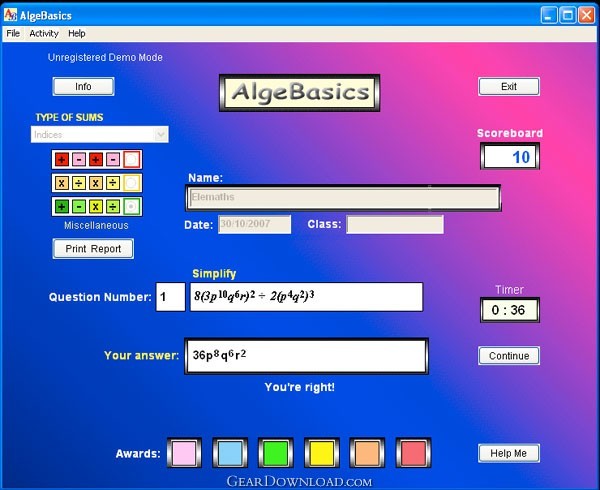The image size is (600, 490).
Task: Click the Exit button
Action: (x=509, y=86)
